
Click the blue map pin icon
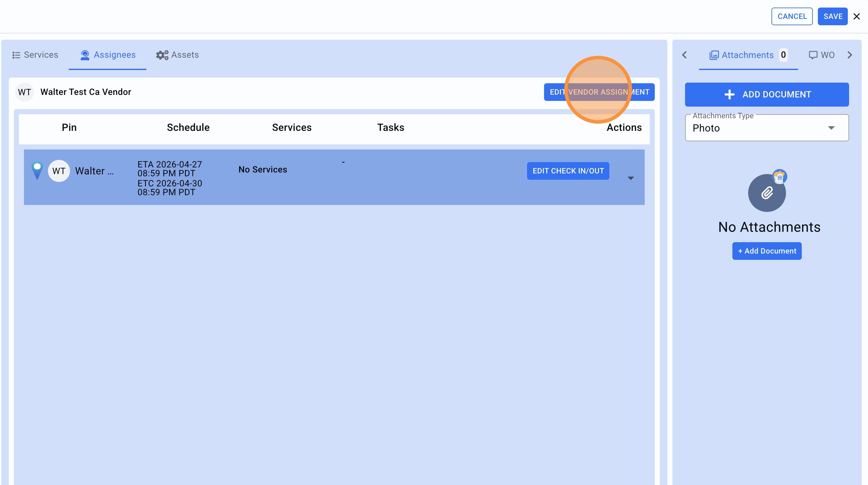coord(37,170)
